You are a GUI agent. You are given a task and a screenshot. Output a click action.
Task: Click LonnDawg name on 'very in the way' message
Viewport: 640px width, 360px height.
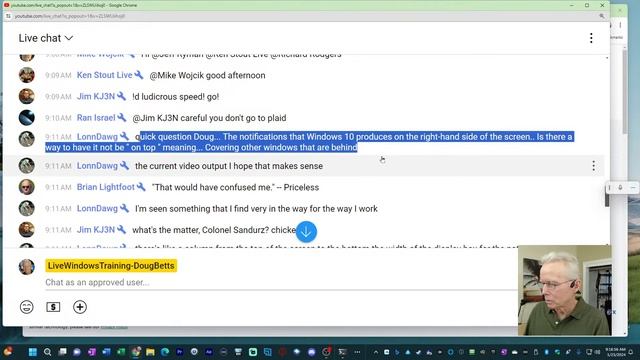pos(97,209)
